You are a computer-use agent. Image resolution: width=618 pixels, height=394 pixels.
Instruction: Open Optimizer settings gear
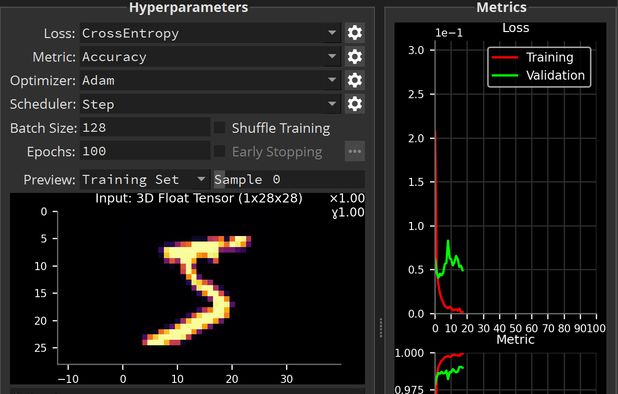355,80
